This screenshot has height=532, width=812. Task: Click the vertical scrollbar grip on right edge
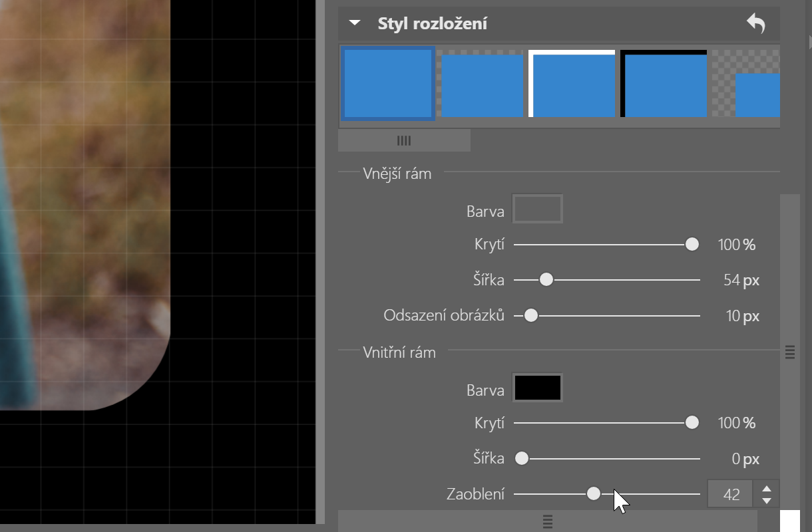[790, 353]
